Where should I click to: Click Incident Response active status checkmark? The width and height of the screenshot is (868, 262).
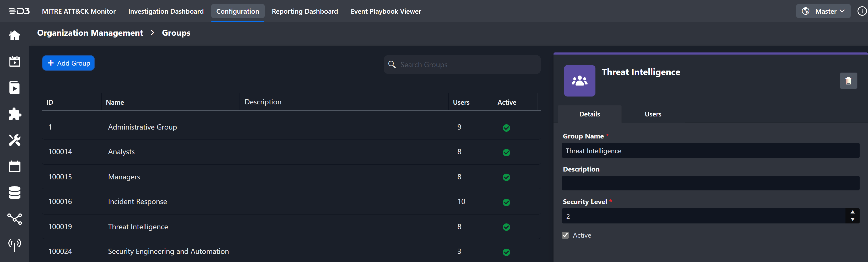[x=506, y=203]
